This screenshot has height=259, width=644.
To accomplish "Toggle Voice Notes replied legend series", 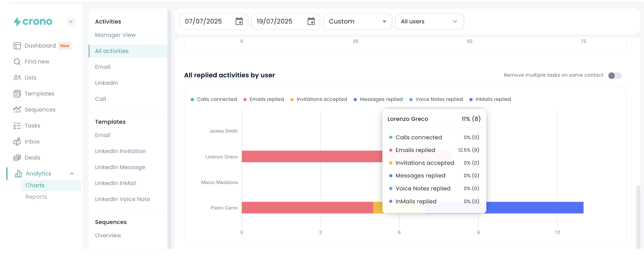I will (x=436, y=99).
